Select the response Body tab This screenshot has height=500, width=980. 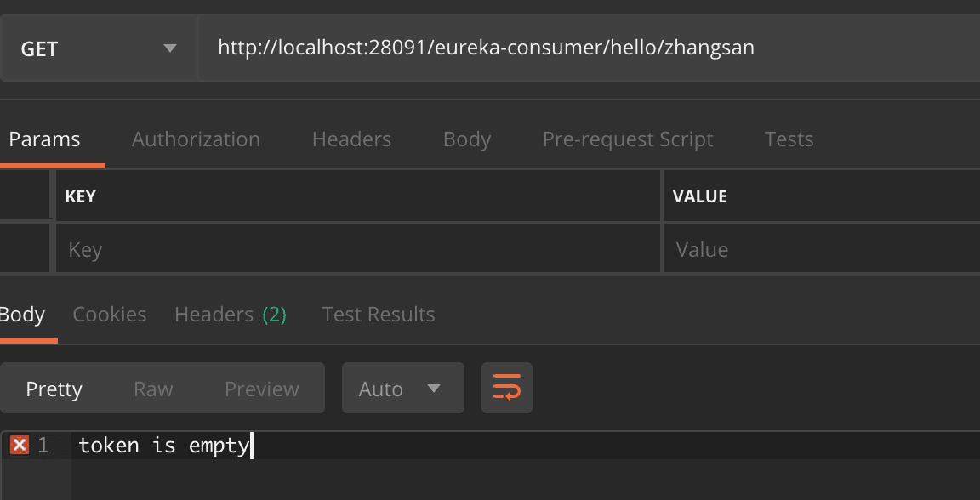22,315
